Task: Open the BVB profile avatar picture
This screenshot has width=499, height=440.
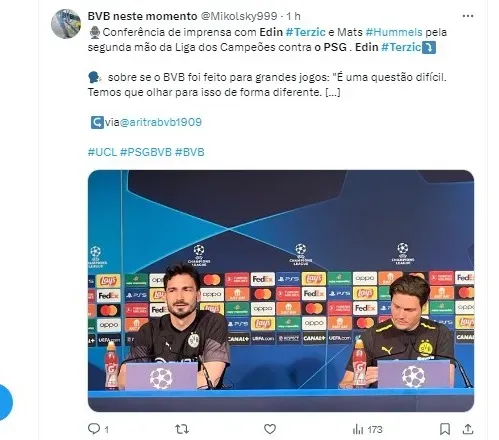Action: tap(66, 24)
